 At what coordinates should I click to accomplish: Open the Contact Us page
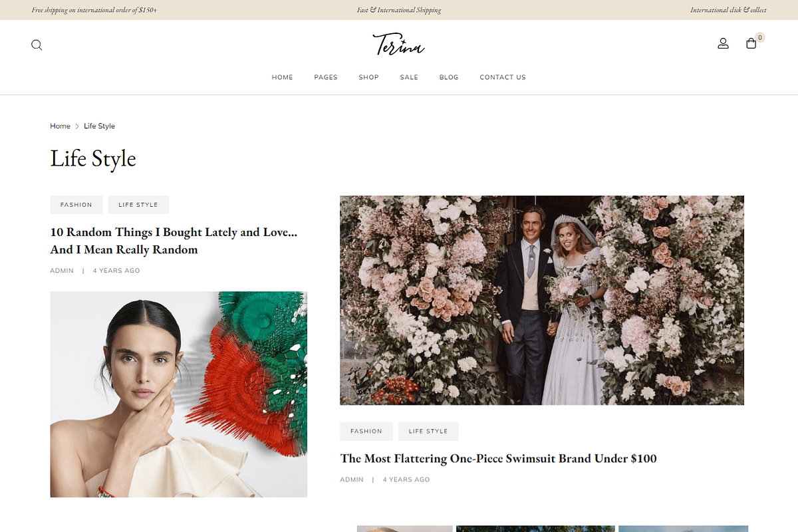click(x=503, y=77)
